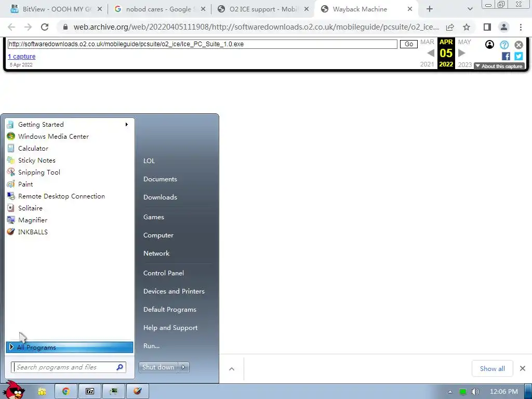Bookmark this page with the star
The image size is (532, 399).
pyautogui.click(x=467, y=27)
